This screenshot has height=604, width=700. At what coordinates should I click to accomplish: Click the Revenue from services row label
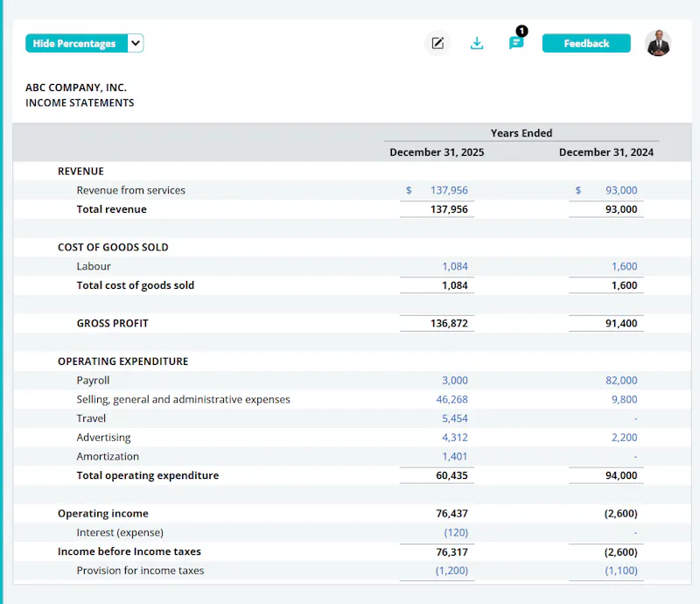pos(130,190)
